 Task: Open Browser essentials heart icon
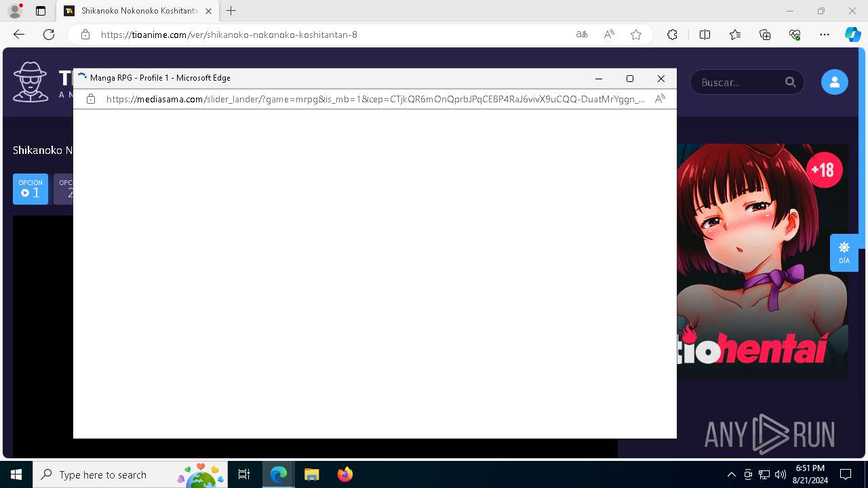coord(795,35)
